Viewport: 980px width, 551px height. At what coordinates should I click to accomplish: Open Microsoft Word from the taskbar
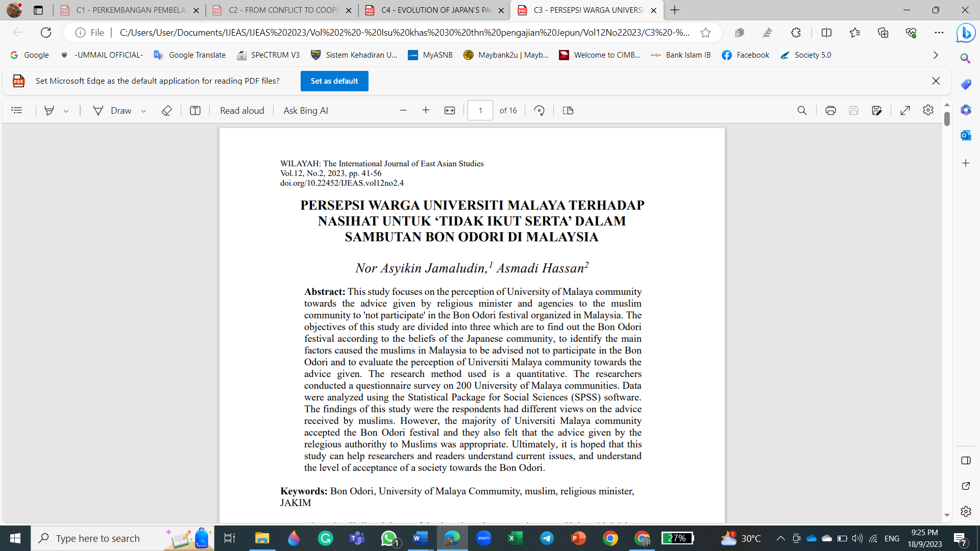coord(420,538)
